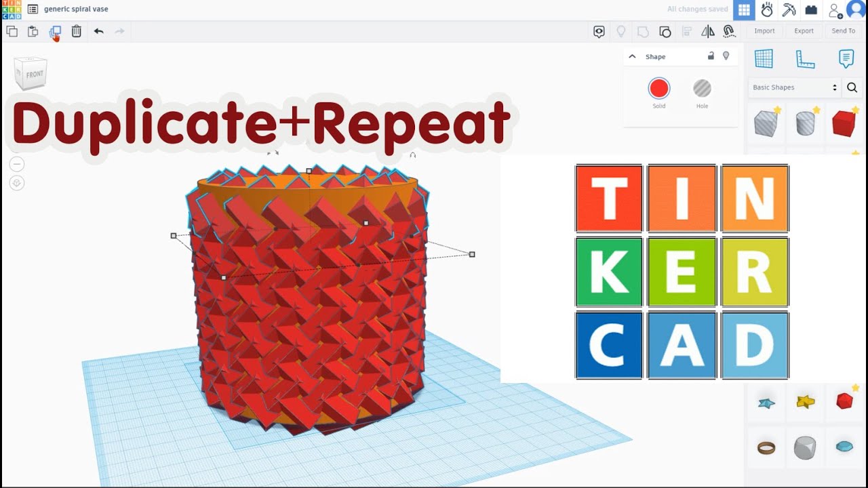
Task: Click the Ruler tool icon
Action: click(805, 59)
